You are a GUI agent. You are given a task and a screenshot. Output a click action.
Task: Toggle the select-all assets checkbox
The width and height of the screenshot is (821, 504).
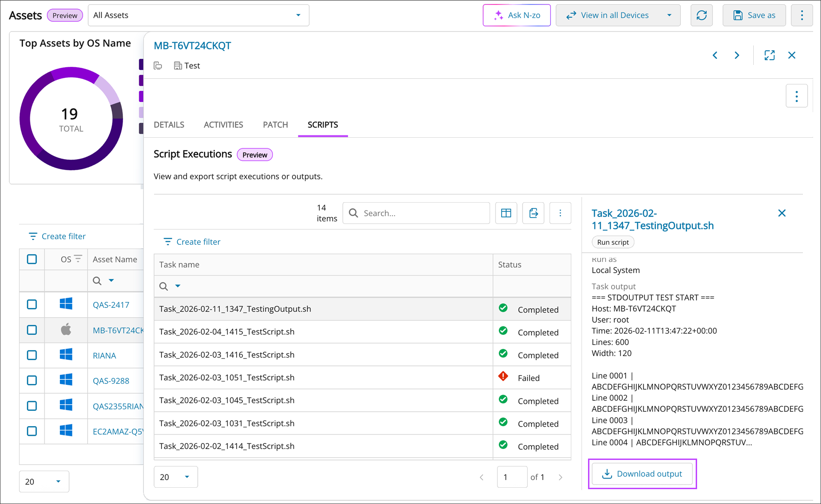pyautogui.click(x=32, y=259)
